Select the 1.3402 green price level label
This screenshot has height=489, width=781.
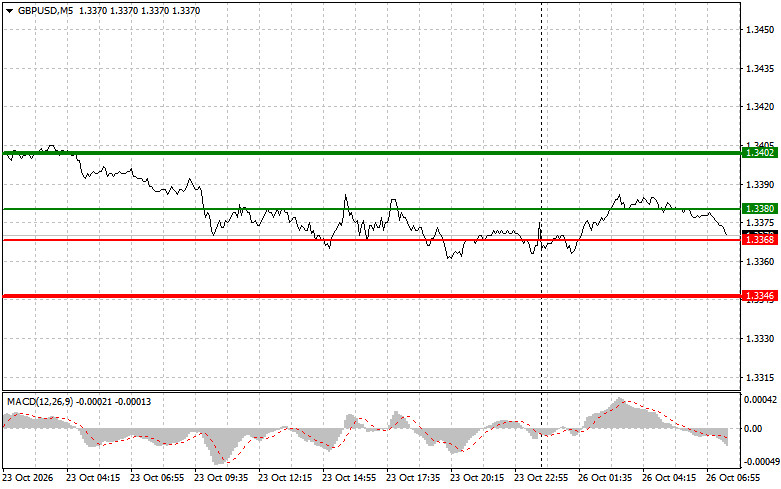click(x=760, y=153)
